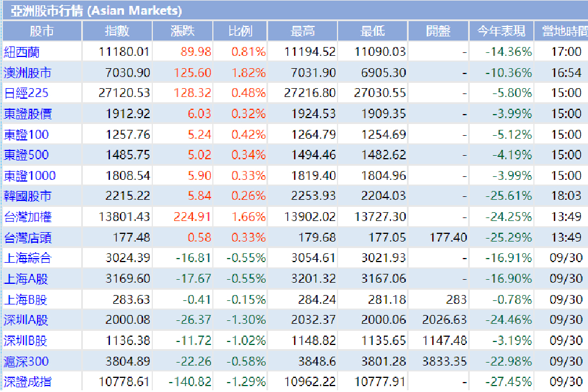Click the 東證100 index link
Image resolution: width=588 pixels, height=392 pixels.
26,134
